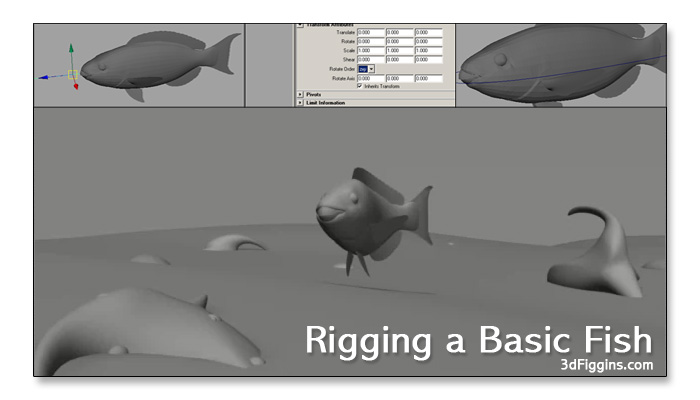Click the Shear third value field
Viewport: 700px width, 400px height.
click(x=429, y=59)
